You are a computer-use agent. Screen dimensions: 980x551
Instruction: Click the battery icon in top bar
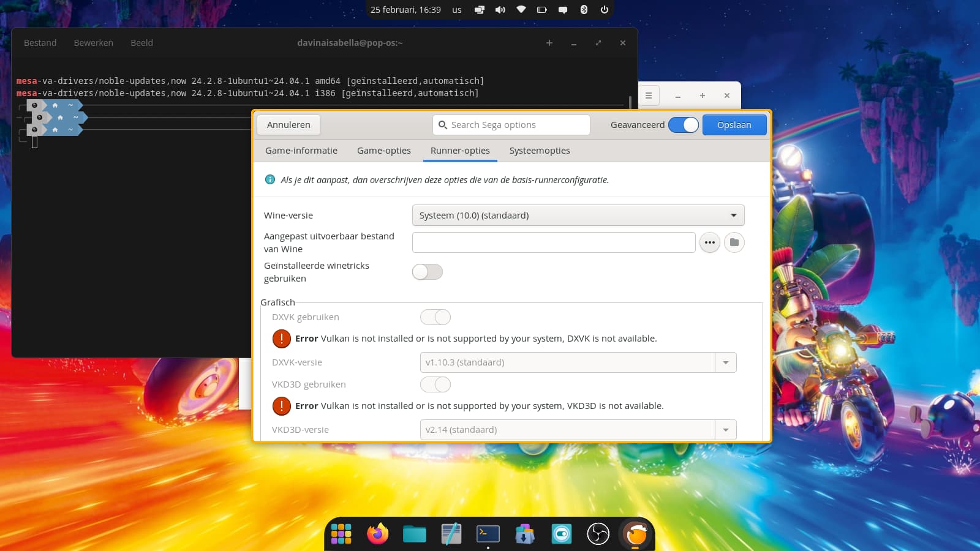tap(542, 10)
